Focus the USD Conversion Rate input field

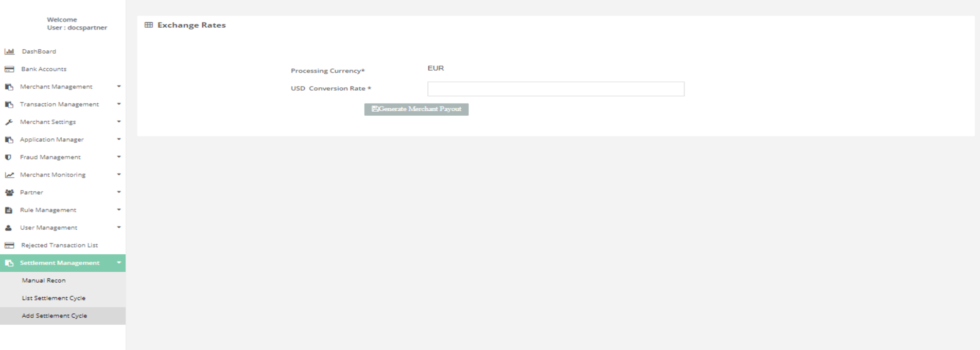pos(555,89)
